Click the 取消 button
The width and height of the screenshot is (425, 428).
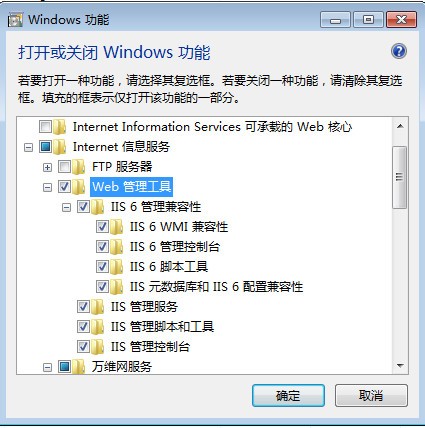coord(371,395)
